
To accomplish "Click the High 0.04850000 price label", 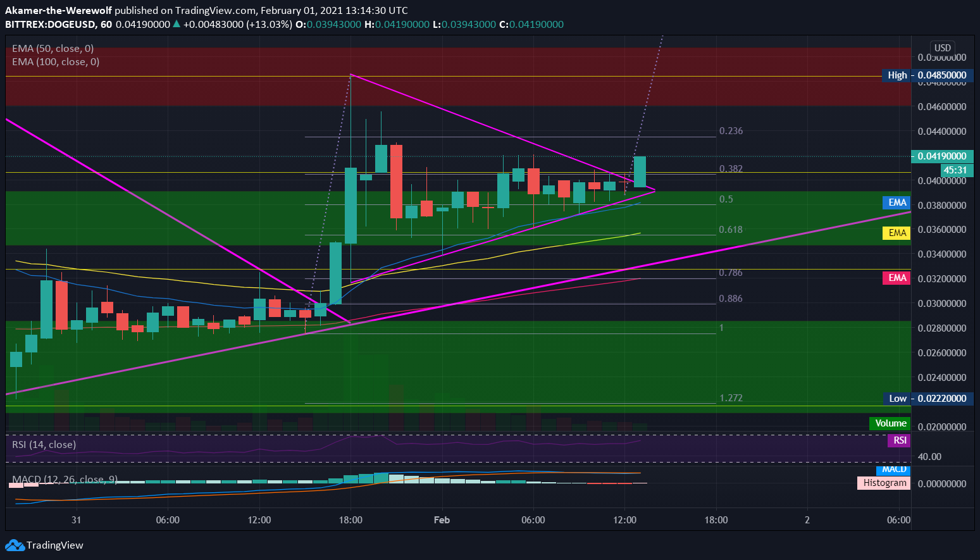I will point(927,75).
